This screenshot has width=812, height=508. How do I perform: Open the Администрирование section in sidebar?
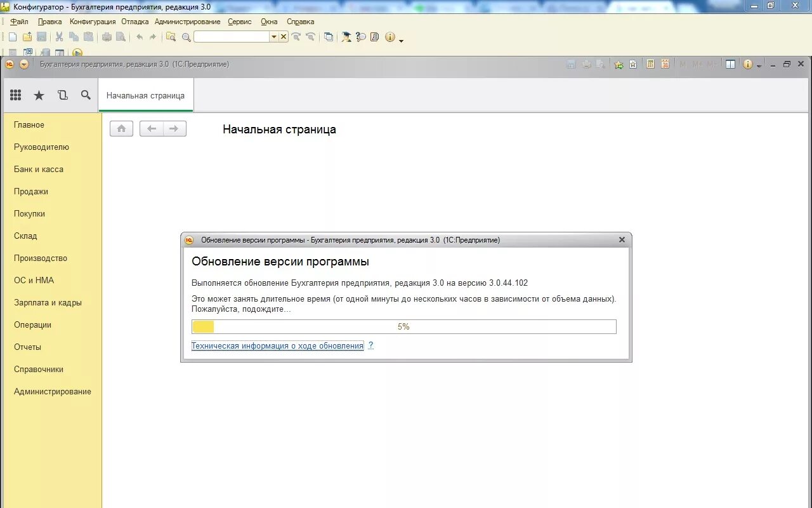[53, 392]
